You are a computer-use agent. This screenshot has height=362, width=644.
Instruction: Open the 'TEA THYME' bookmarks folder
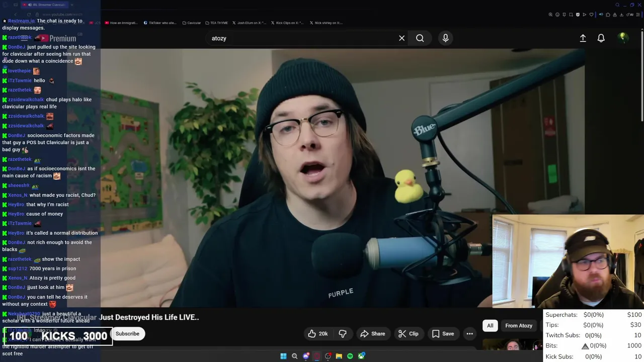pos(216,23)
